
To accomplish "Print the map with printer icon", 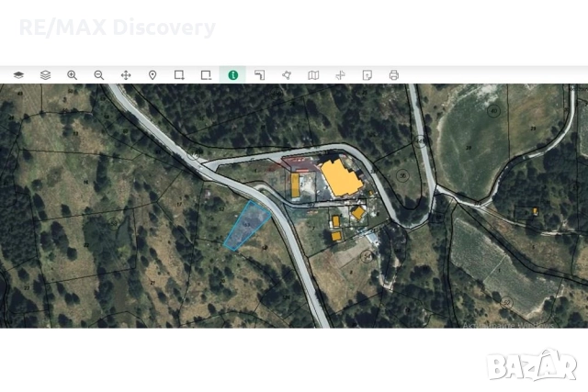I will (x=394, y=74).
